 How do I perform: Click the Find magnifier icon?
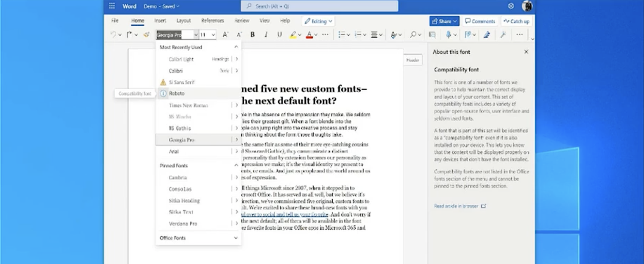pyautogui.click(x=413, y=35)
